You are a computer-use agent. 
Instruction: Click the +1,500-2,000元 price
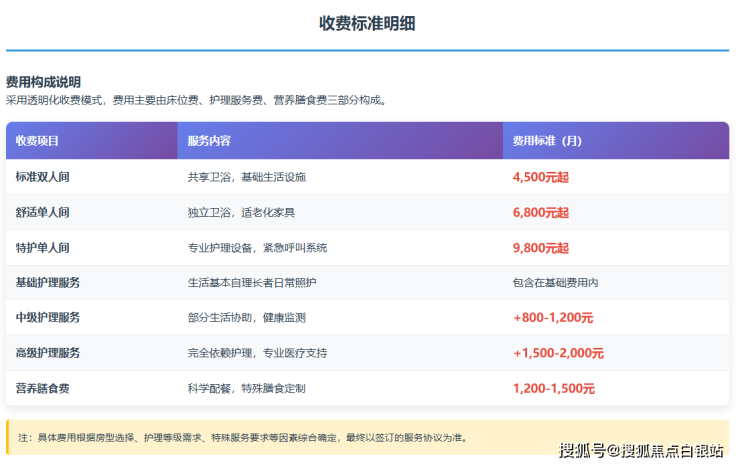point(558,353)
